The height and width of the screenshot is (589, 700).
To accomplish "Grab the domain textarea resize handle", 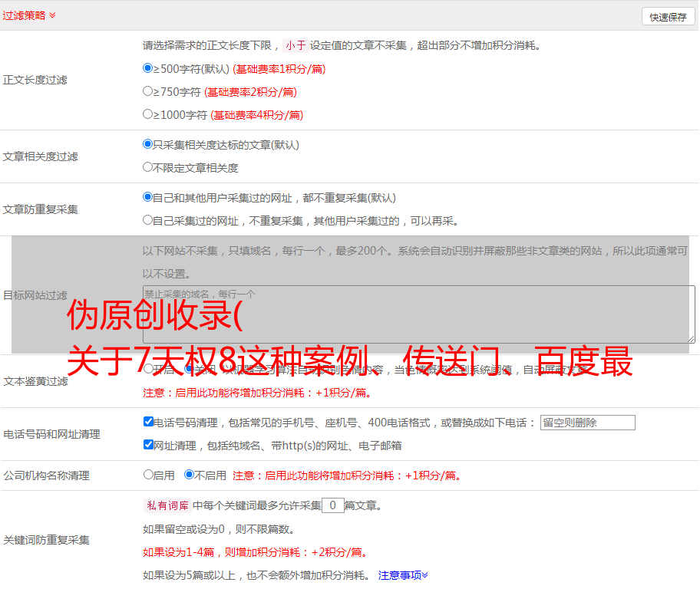I will (x=691, y=338).
